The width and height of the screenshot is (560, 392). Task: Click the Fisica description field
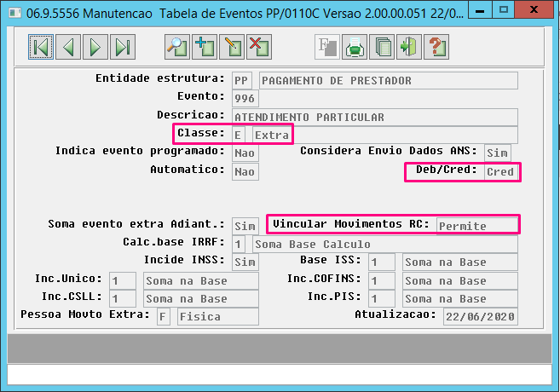coord(218,317)
